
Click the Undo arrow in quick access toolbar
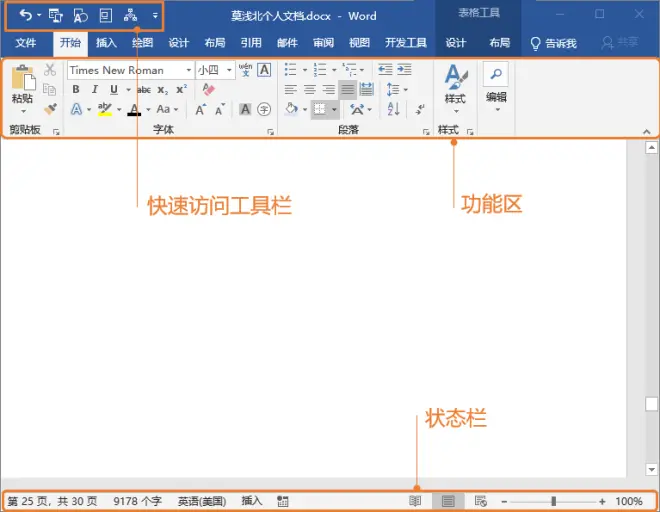tap(26, 16)
